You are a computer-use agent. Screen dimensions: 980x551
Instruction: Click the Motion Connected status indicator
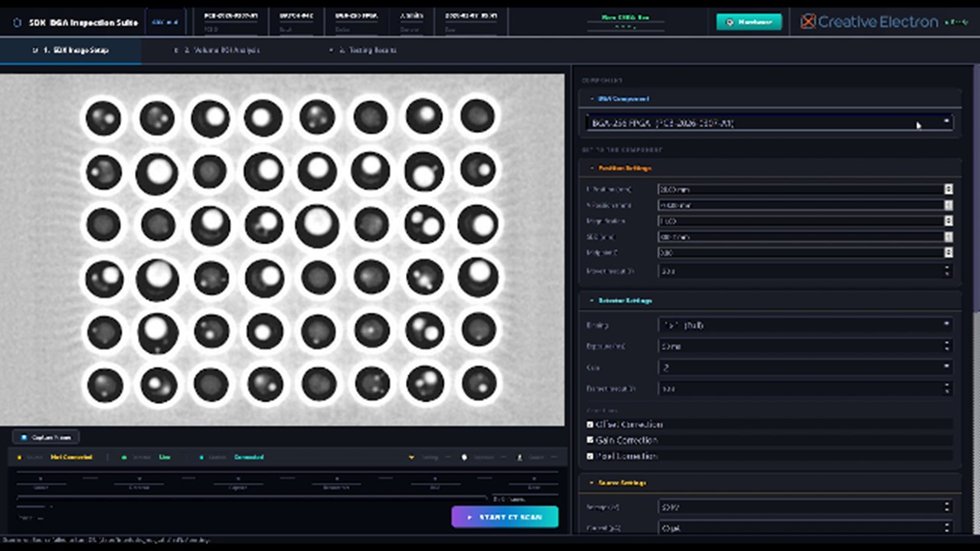pyautogui.click(x=231, y=458)
